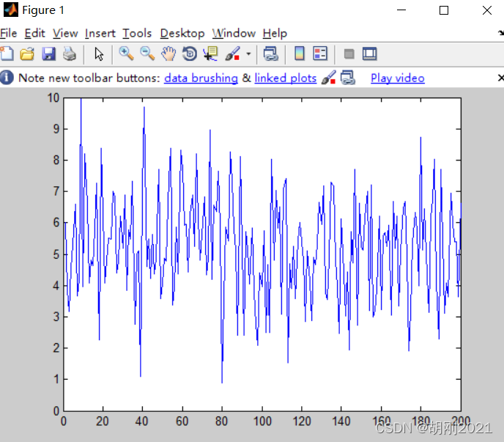Open the Insert menu
The height and width of the screenshot is (442, 504).
pyautogui.click(x=100, y=33)
